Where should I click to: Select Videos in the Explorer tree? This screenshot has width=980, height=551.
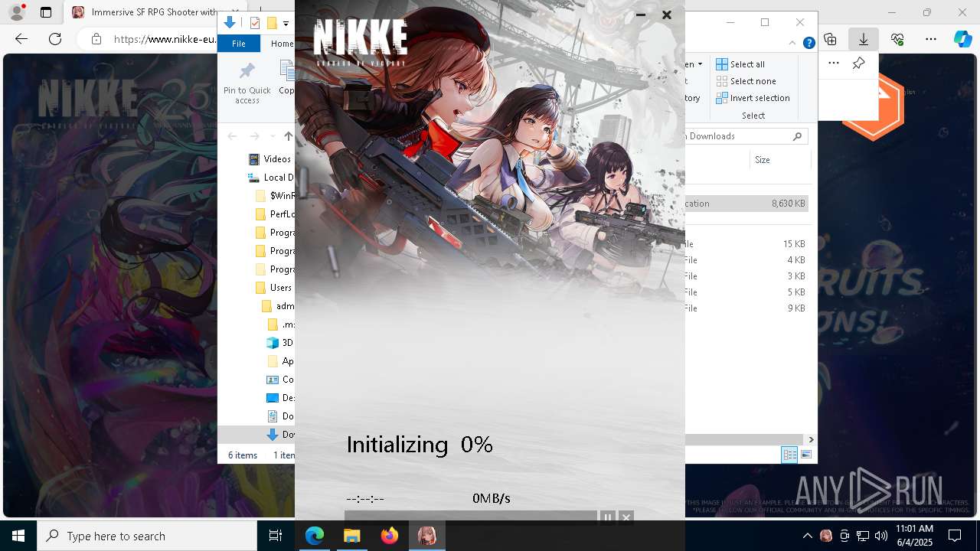(x=270, y=159)
